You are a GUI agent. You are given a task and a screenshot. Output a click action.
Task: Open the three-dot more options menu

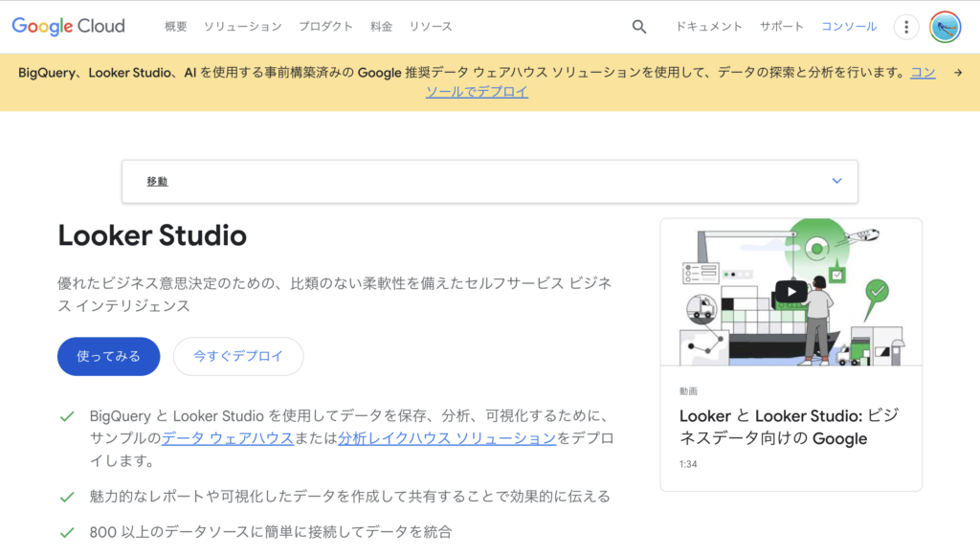point(905,27)
